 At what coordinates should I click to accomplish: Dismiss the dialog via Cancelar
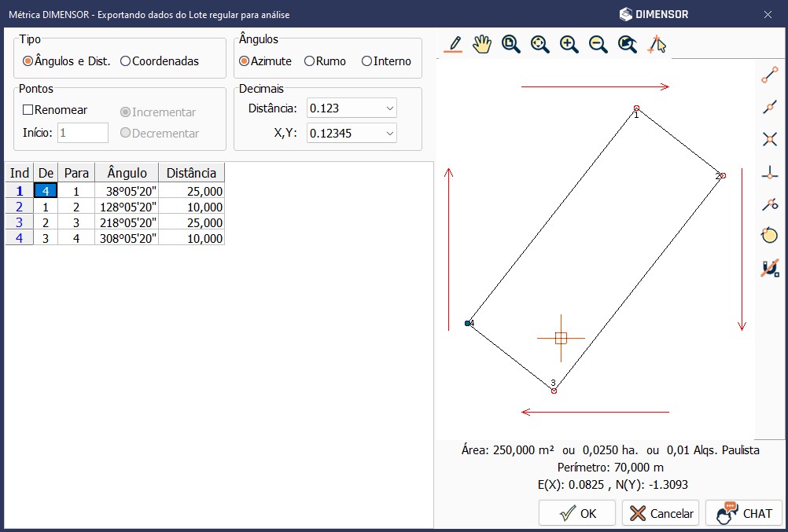pyautogui.click(x=660, y=513)
